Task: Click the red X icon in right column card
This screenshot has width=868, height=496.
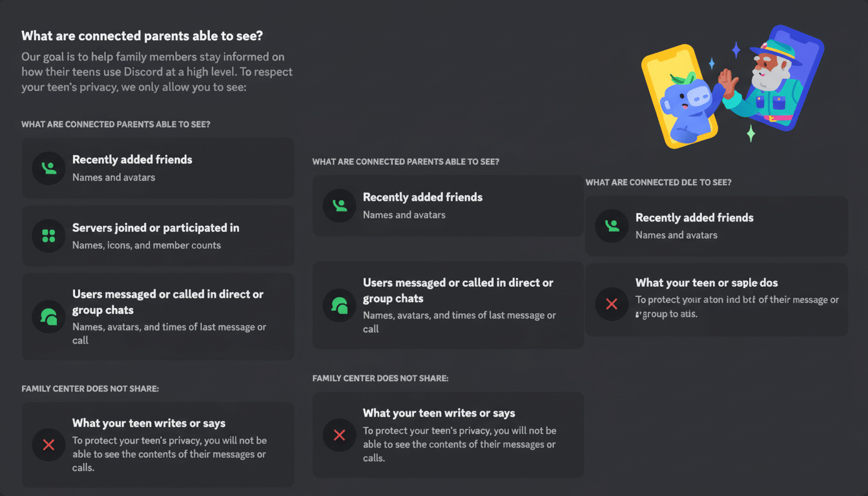Action: (612, 304)
